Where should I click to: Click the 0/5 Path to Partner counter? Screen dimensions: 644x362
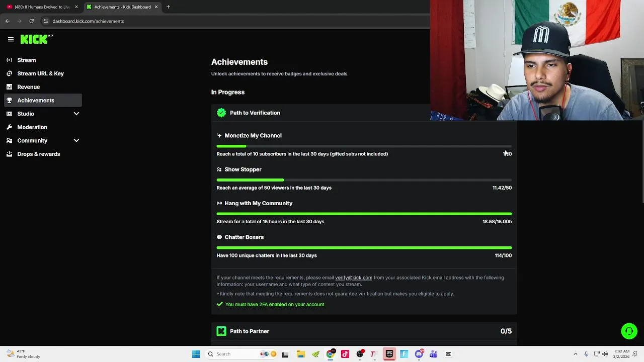tap(506, 331)
